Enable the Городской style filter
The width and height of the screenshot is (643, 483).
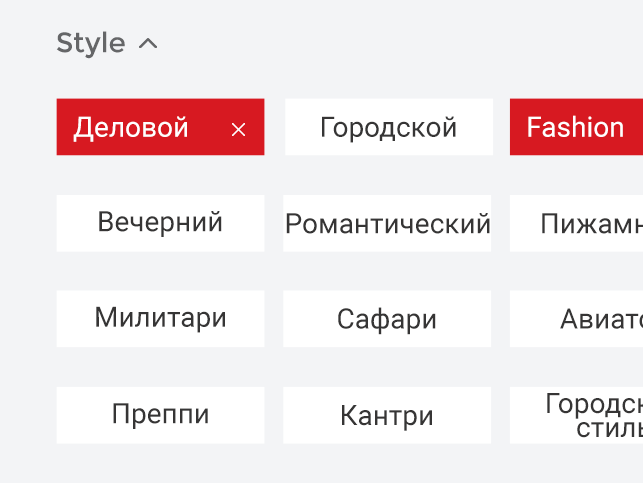point(388,127)
